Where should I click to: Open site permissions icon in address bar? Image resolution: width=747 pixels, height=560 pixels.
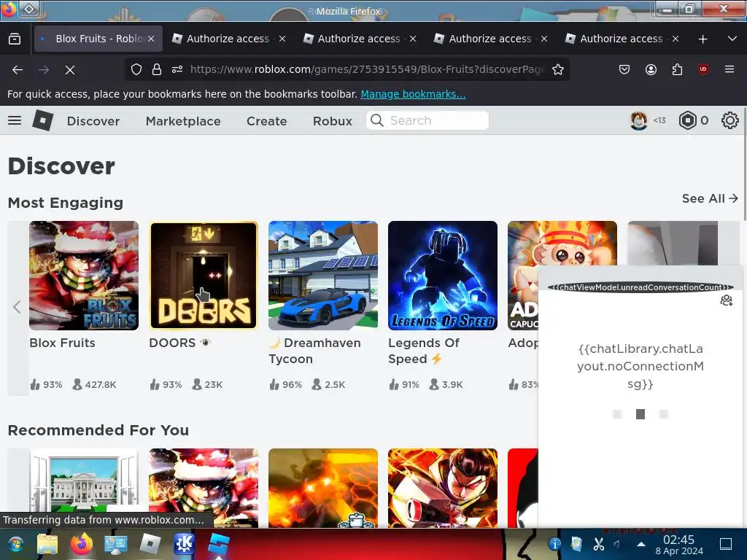(177, 69)
